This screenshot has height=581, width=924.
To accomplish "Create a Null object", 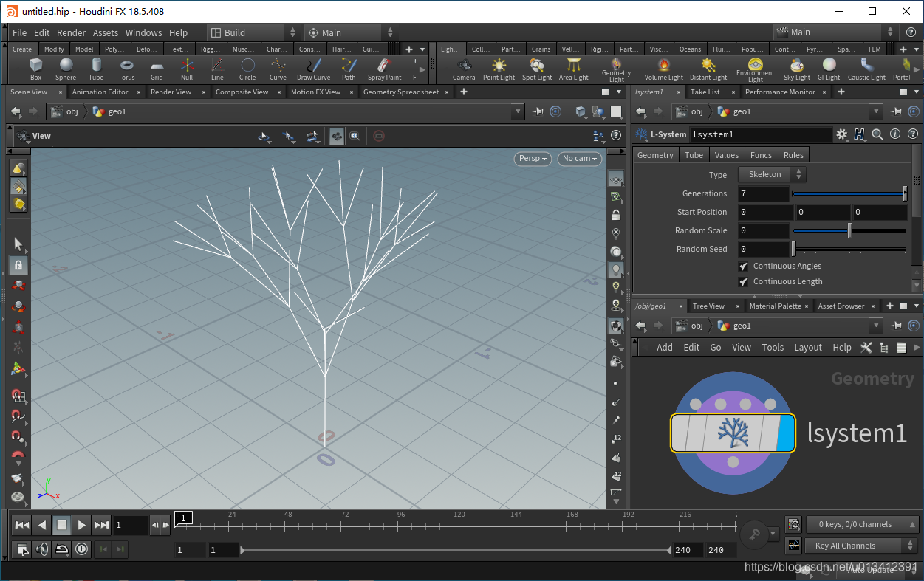I will (187, 69).
